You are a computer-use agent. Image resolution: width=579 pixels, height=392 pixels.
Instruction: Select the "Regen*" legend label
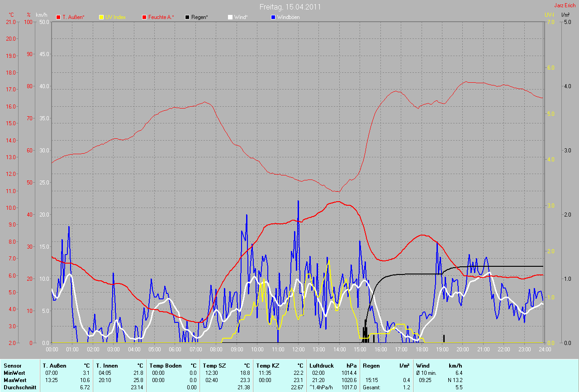[199, 17]
